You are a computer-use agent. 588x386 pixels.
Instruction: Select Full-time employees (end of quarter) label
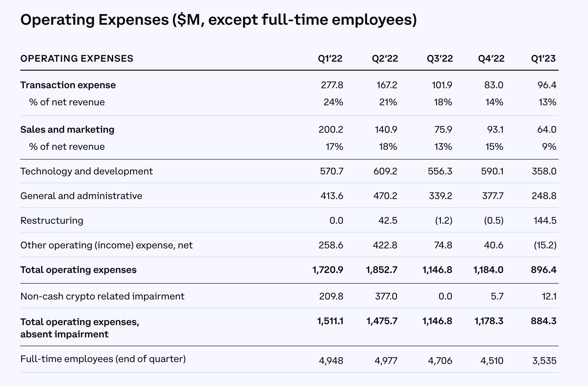103,359
